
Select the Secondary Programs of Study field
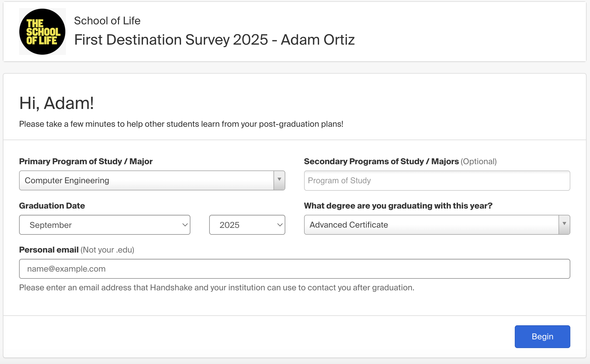(437, 180)
